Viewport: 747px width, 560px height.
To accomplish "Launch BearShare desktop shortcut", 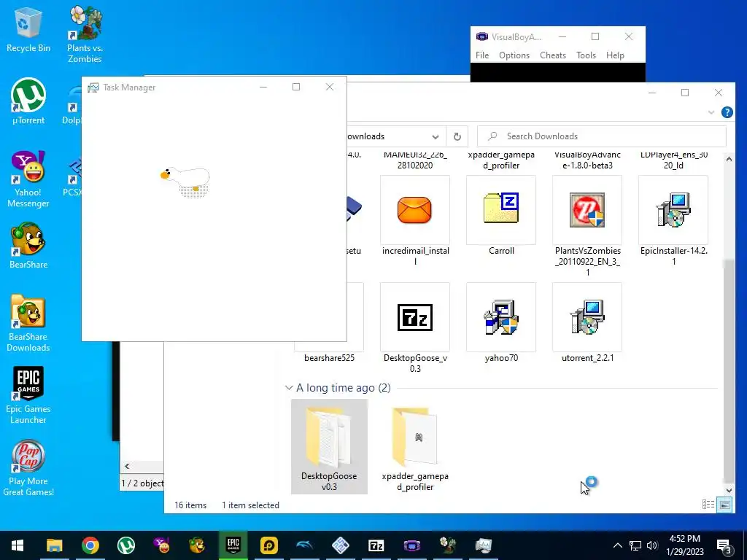I will tap(28, 246).
